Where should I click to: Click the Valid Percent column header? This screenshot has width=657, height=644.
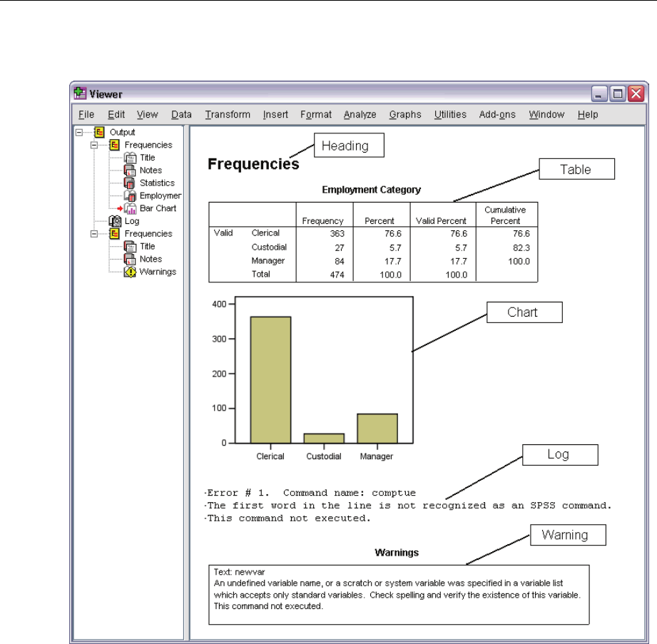tap(441, 221)
